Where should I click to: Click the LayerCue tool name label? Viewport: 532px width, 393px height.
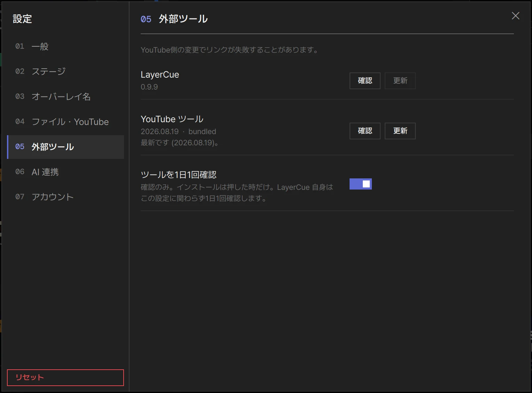[x=160, y=75]
